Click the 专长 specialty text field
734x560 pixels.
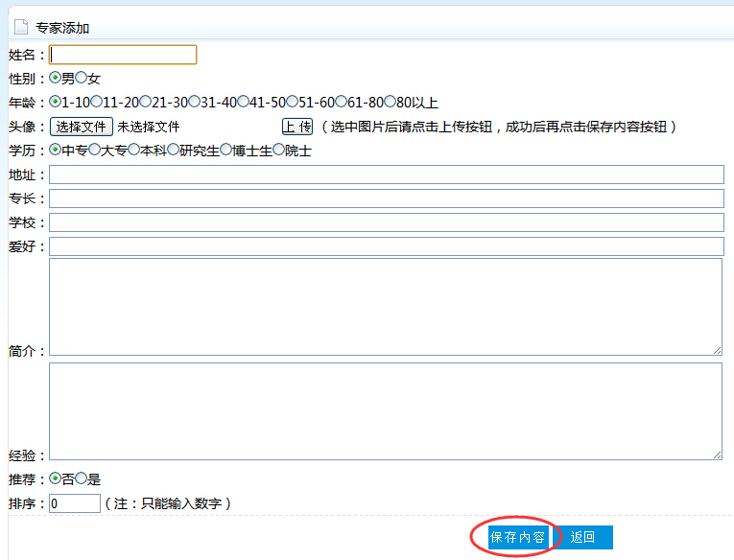[386, 198]
